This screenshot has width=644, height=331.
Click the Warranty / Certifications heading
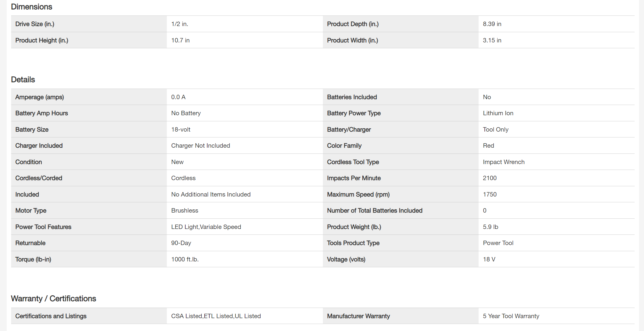[54, 299]
